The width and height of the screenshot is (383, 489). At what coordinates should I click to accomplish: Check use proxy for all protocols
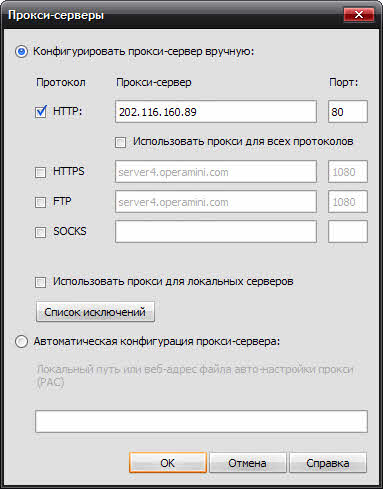(120, 142)
